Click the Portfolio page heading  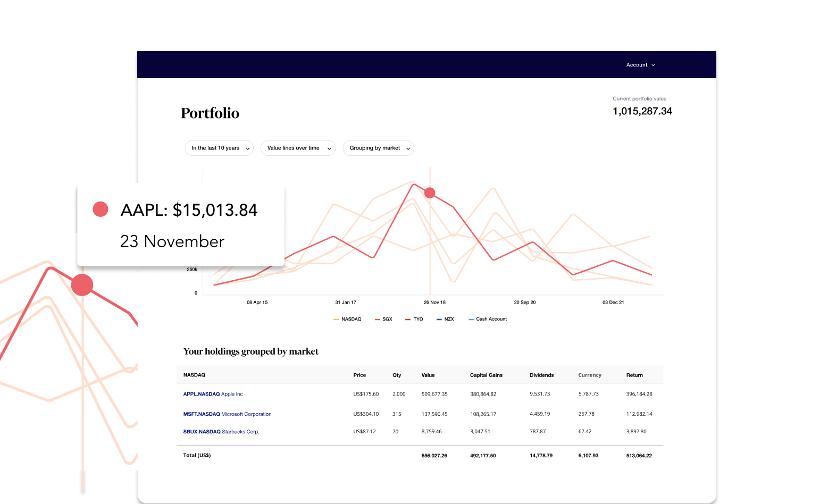coord(210,113)
